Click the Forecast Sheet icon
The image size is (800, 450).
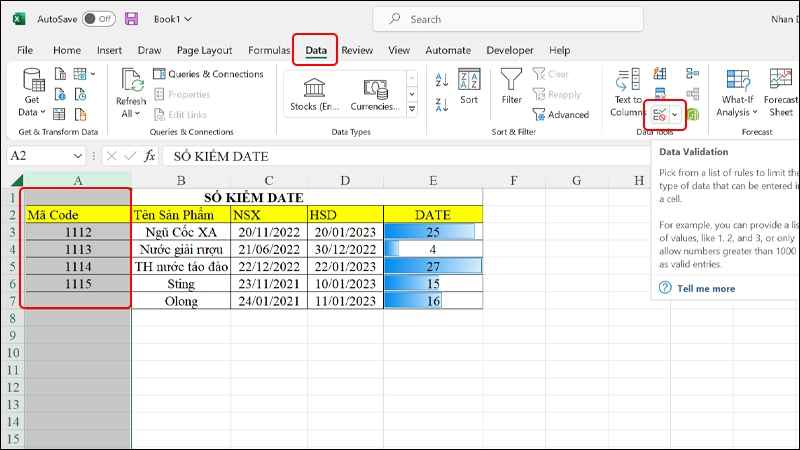click(781, 80)
